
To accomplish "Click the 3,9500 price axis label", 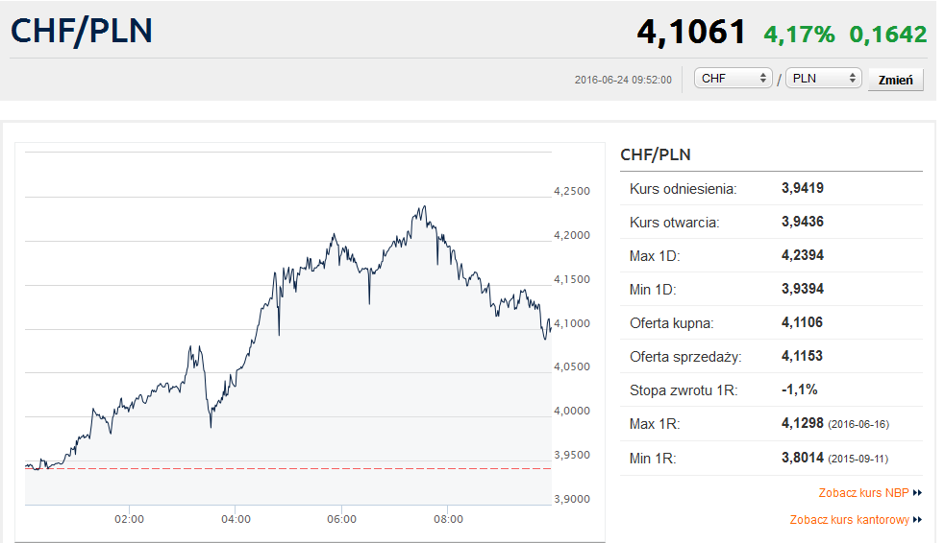I will (x=572, y=455).
